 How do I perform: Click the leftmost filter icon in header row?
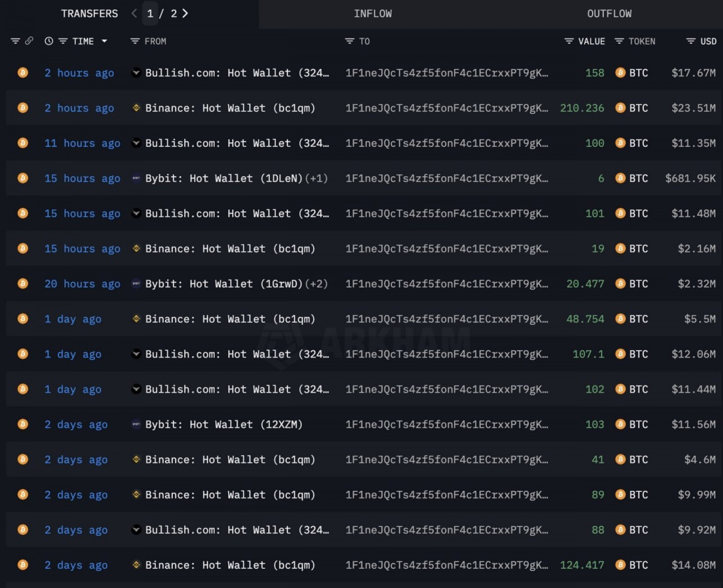pos(15,41)
